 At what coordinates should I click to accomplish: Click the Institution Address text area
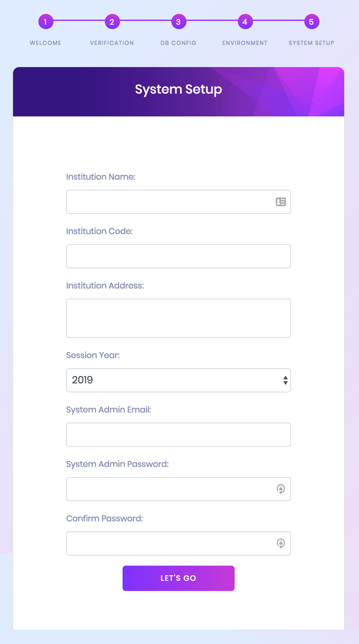178,318
